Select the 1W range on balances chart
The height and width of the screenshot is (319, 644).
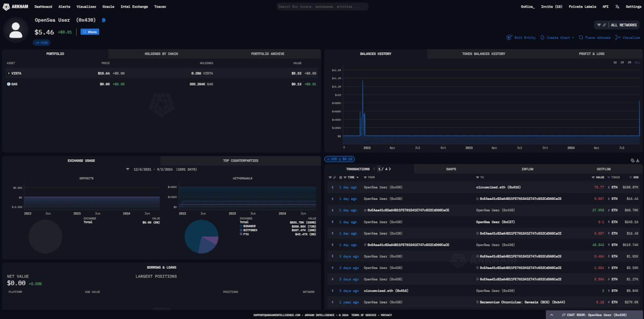tap(615, 63)
